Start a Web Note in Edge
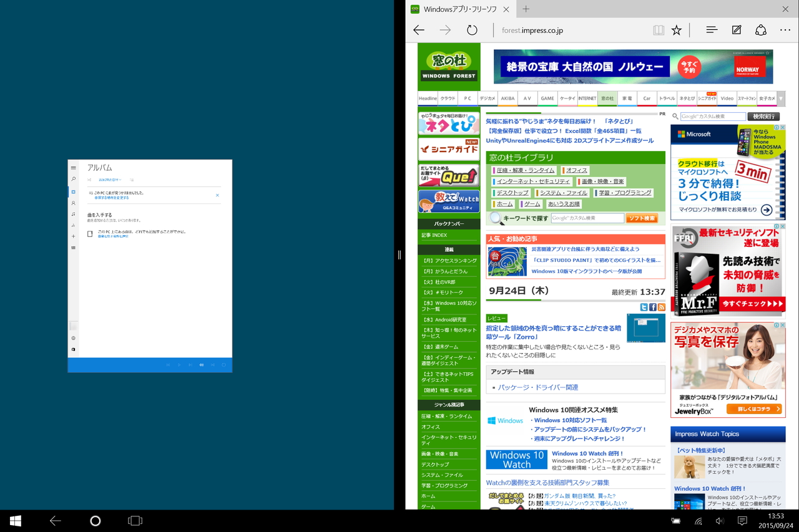This screenshot has width=799, height=532. click(736, 29)
